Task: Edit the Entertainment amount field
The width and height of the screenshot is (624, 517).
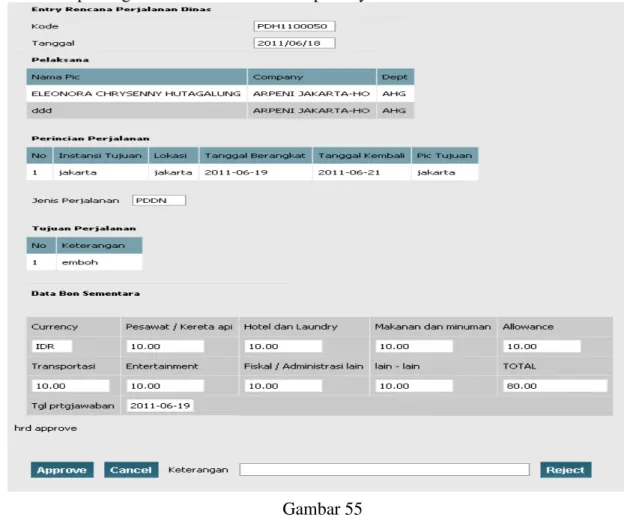Action: (x=165, y=386)
